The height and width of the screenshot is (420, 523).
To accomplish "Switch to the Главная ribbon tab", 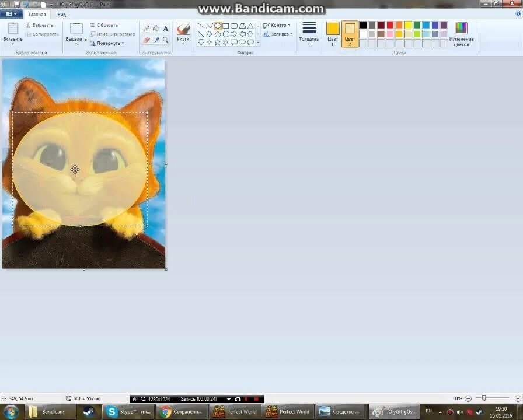I will tap(37, 15).
